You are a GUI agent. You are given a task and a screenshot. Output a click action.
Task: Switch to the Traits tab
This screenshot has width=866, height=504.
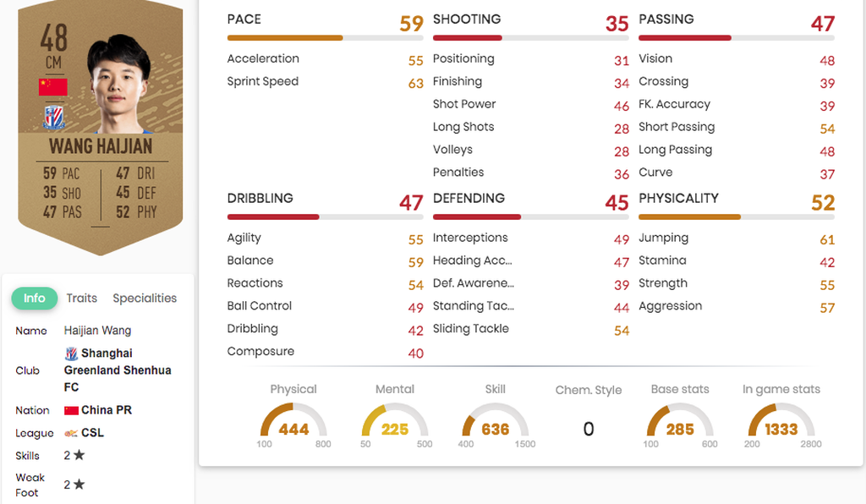coord(82,299)
